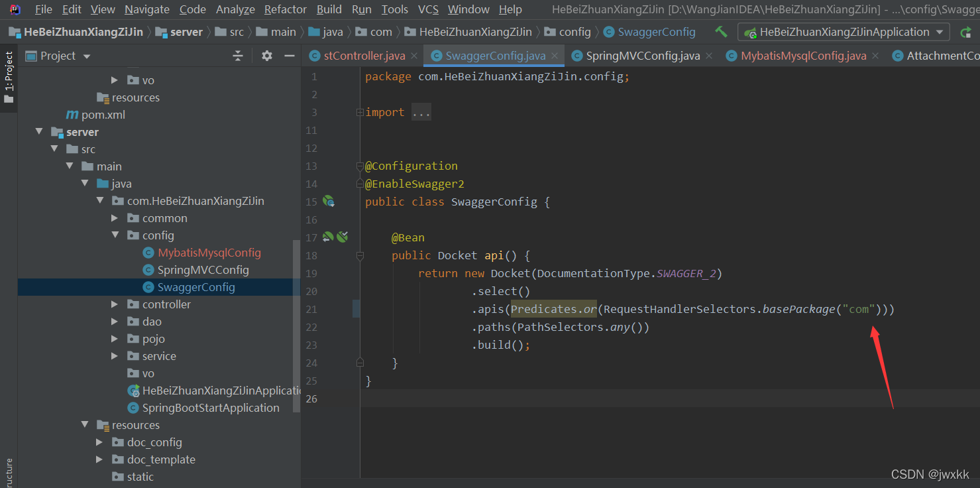Close the SwaggerConfig.java tab
This screenshot has width=980, height=488.
tap(555, 56)
